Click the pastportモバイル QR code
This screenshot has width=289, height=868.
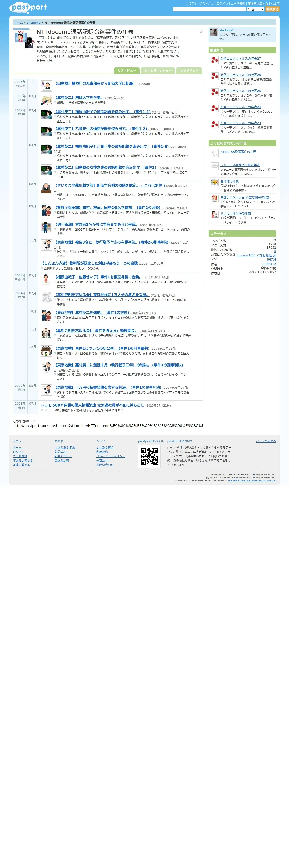pos(149,457)
